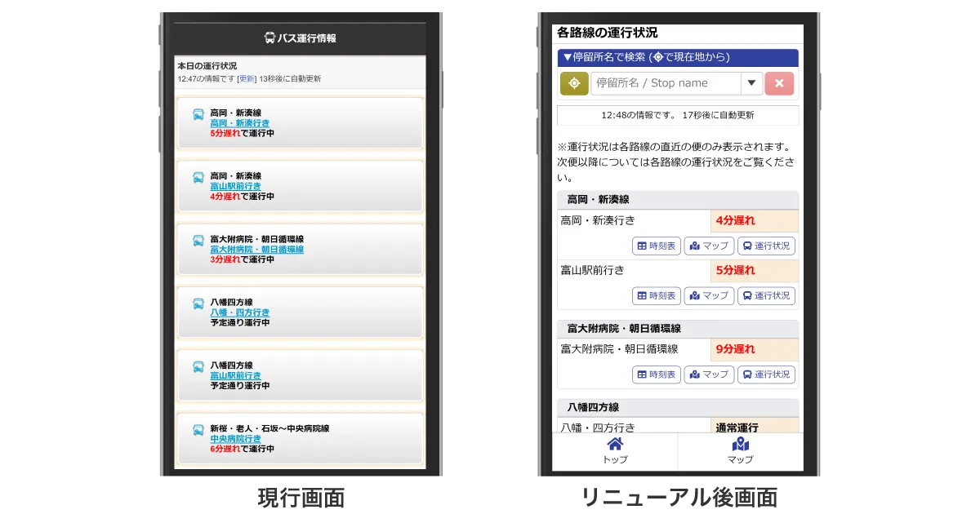
Task: Open 時刻表 for 富山駅前行き, renewal screen
Action: (657, 295)
